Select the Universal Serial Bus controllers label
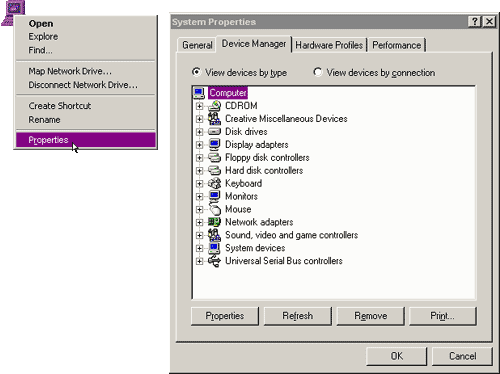 tap(284, 261)
